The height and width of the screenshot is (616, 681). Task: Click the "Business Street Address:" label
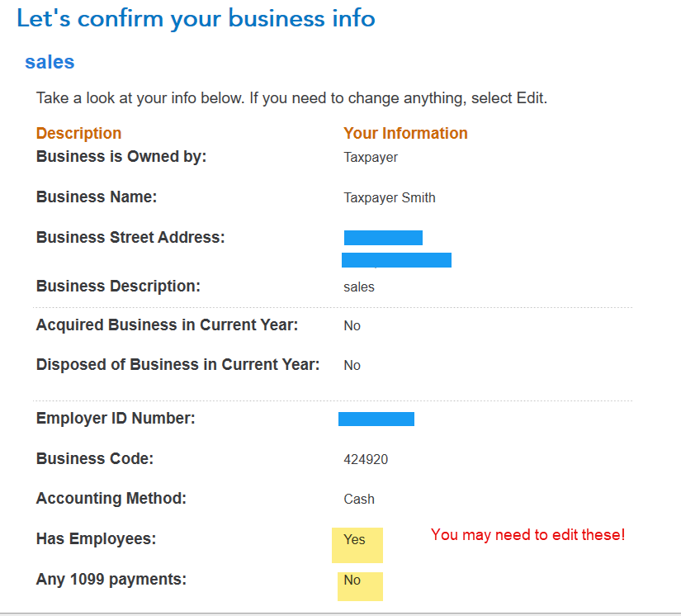(130, 238)
